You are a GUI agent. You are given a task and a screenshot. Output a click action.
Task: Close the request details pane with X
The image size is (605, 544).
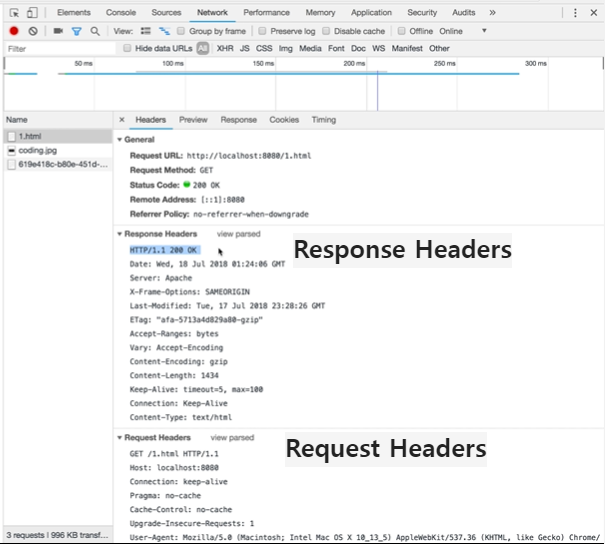pyautogui.click(x=122, y=120)
